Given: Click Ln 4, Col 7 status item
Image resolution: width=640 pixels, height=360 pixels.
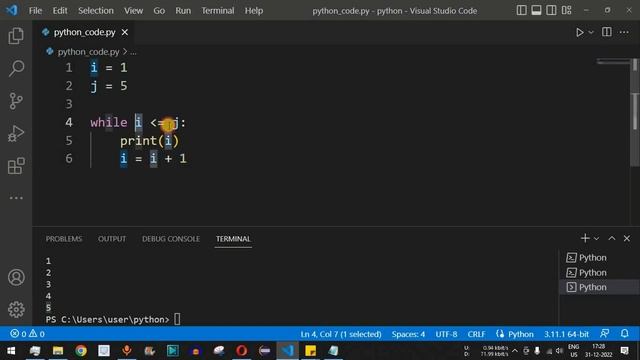Looking at the screenshot, I should (341, 334).
